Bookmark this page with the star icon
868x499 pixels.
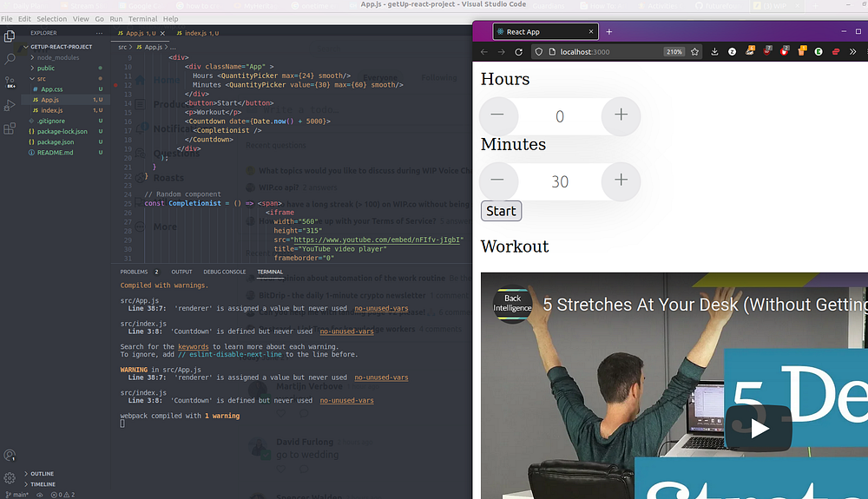[694, 52]
